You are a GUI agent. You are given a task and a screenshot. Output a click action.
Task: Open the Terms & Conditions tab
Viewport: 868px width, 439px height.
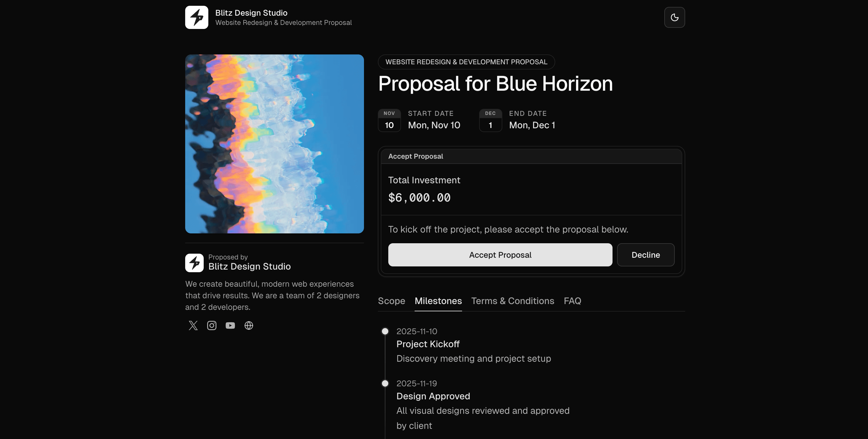coord(512,301)
